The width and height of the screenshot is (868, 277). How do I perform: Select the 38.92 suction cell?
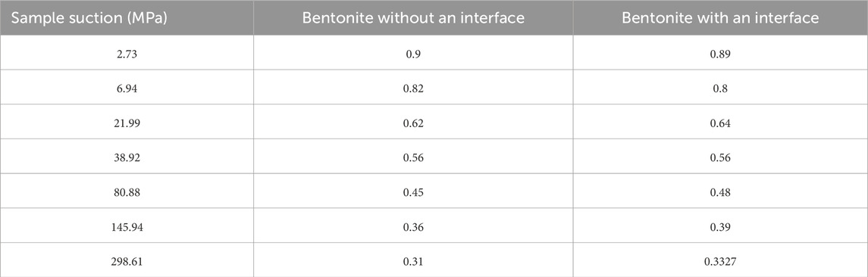click(127, 157)
